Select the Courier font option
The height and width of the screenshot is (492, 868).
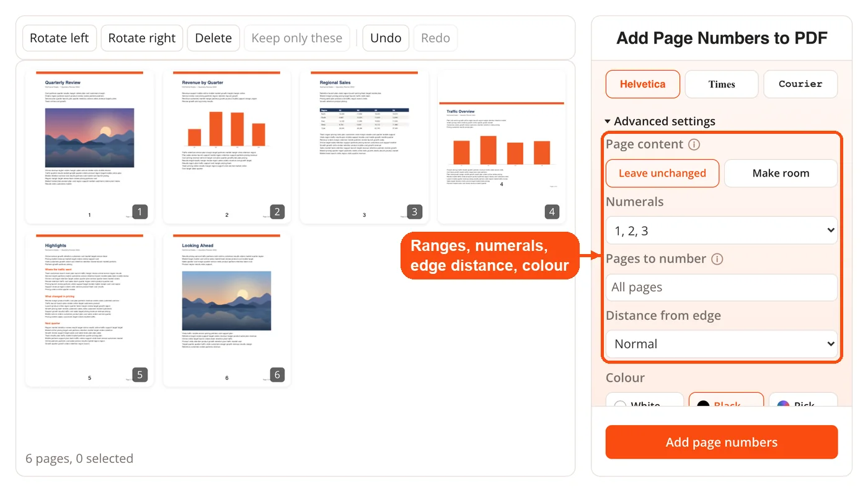click(800, 84)
